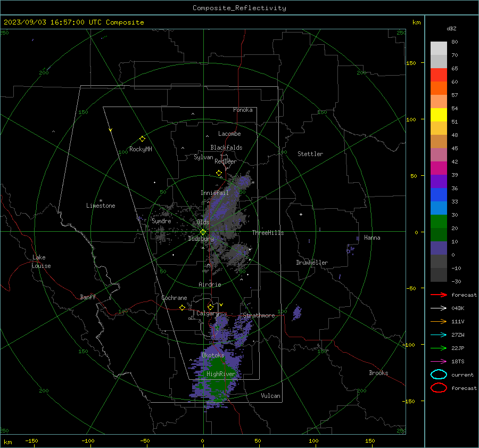Click the Innisfail city label
This screenshot has width=479, height=448.
(x=214, y=193)
